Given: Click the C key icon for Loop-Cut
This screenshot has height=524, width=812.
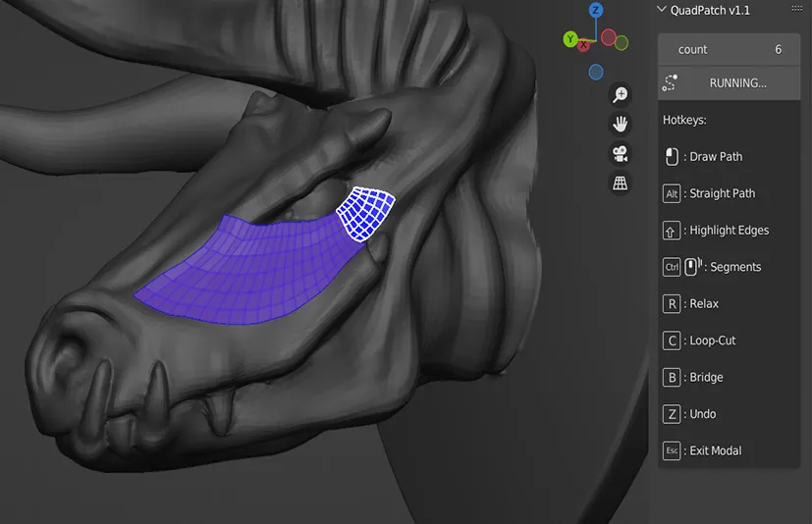Looking at the screenshot, I should coord(672,341).
